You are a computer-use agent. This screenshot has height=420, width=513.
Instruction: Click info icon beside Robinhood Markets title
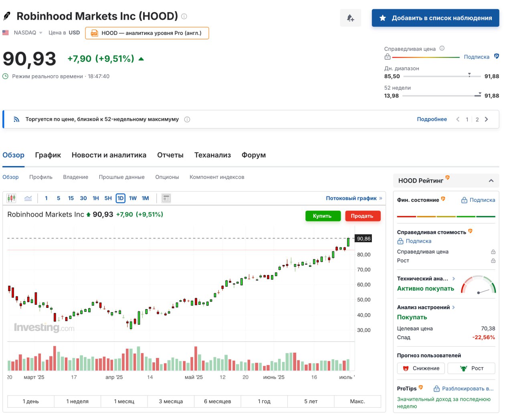click(184, 16)
